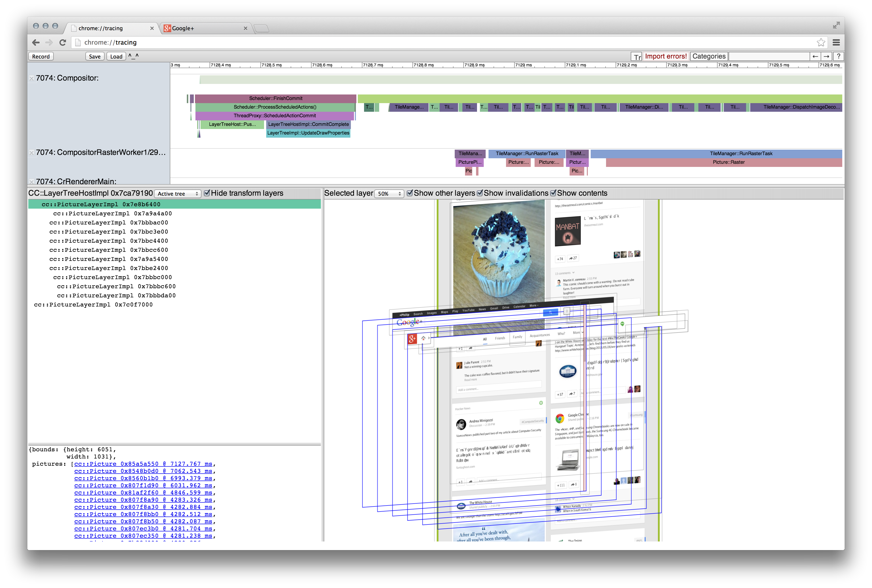Screen dimensions: 872x588
Task: Open the Chrome hamburger menu icon
Action: [836, 42]
